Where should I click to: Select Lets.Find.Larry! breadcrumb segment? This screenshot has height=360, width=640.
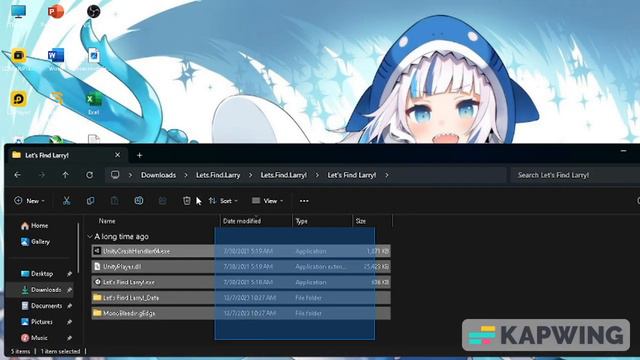coord(284,175)
